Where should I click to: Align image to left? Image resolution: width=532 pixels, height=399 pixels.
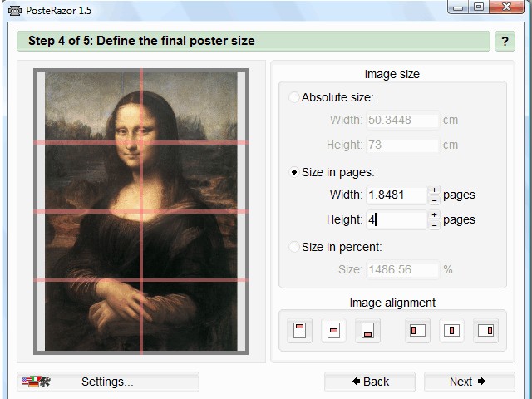point(417,331)
